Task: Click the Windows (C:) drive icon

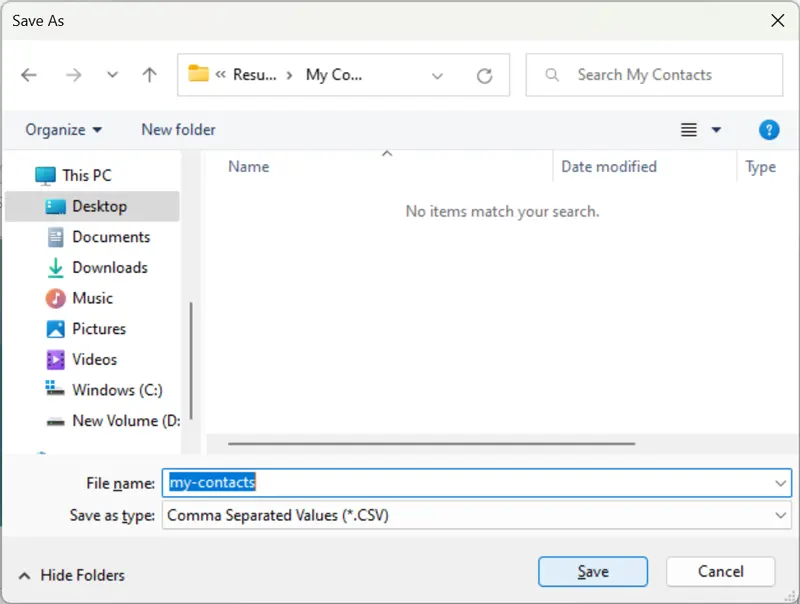Action: point(55,388)
